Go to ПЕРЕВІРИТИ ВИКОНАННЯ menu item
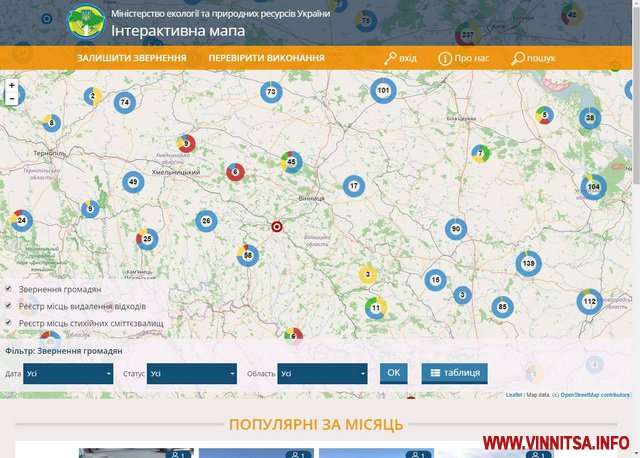Viewport: 640px width, 458px height. [x=266, y=59]
